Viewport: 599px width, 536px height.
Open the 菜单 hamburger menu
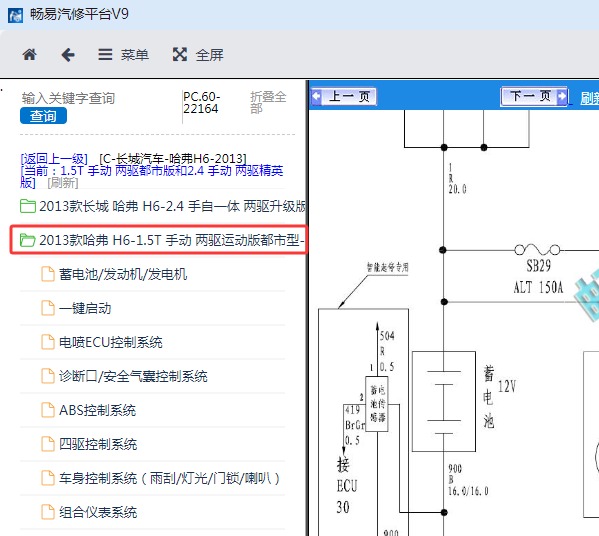123,55
